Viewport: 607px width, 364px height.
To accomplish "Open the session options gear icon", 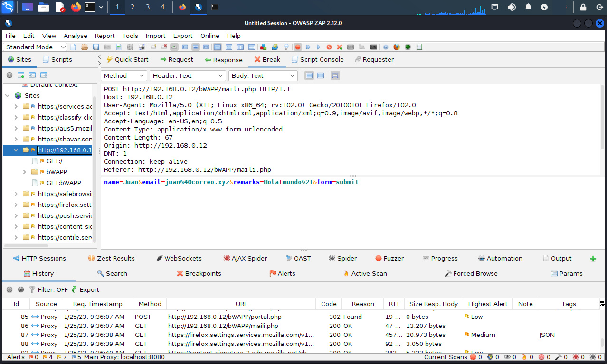I will [x=130, y=47].
